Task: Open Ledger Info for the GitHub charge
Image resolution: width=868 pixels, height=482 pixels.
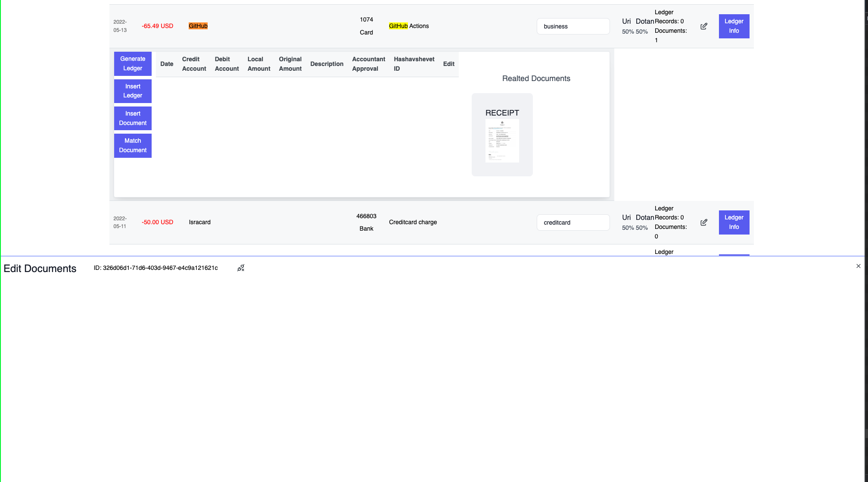Action: click(734, 26)
